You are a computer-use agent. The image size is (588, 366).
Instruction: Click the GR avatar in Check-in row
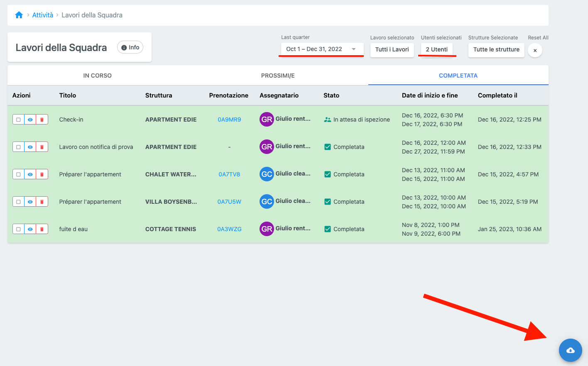(x=267, y=120)
